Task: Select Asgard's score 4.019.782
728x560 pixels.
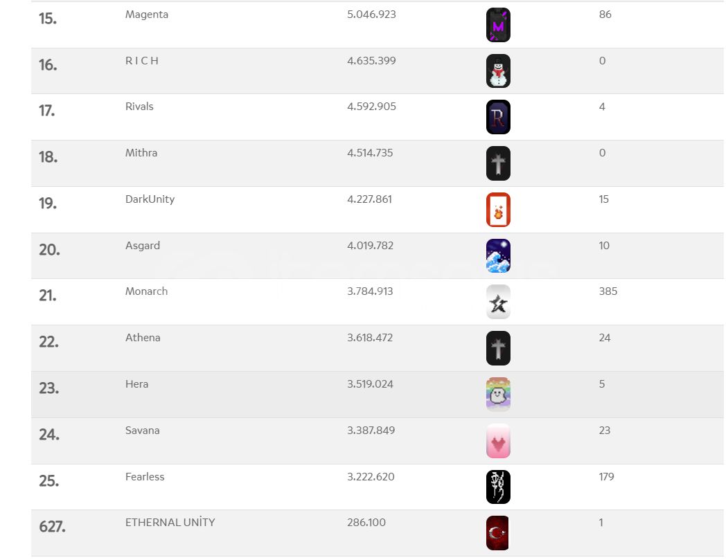Action: [370, 246]
